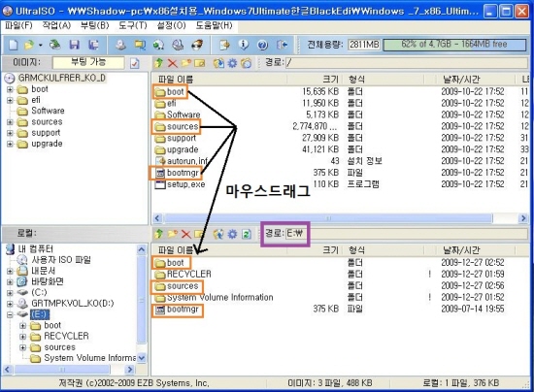Open the 도움말(H) menu
Viewport: 534px width, 392px height.
215,25
